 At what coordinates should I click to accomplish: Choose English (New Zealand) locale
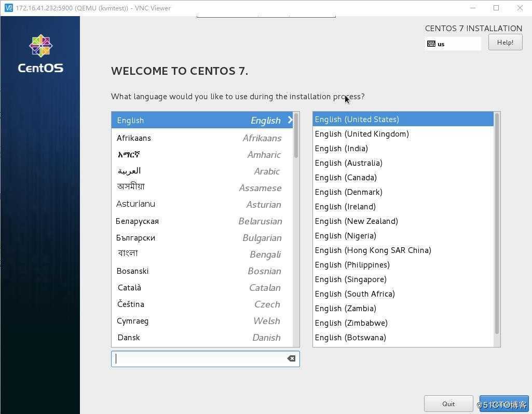(x=403, y=221)
